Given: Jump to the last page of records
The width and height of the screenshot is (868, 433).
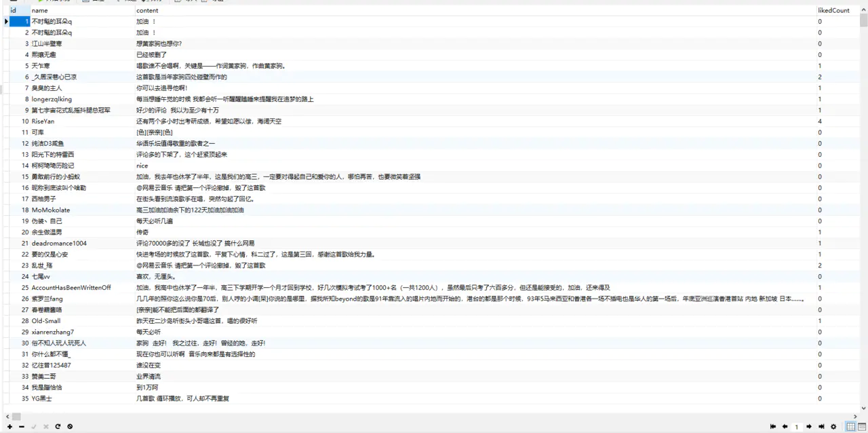Looking at the screenshot, I should 821,427.
